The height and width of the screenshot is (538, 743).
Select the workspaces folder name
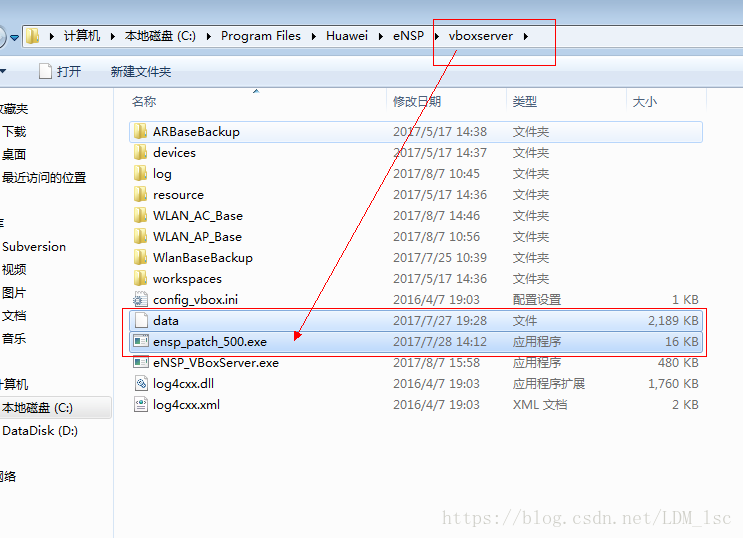(x=187, y=279)
